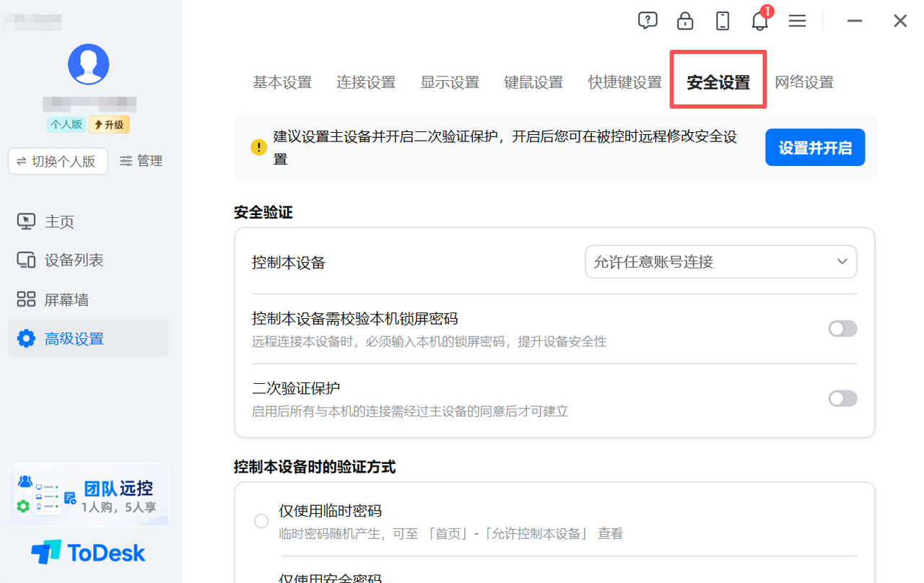Click the devices icon beside 设备列表
The image size is (924, 583).
[x=26, y=260]
